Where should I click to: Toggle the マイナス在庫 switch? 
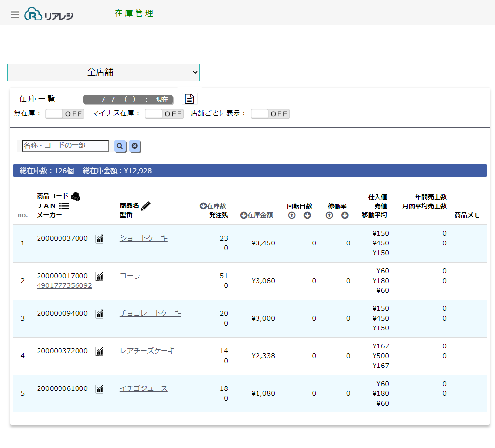click(164, 114)
